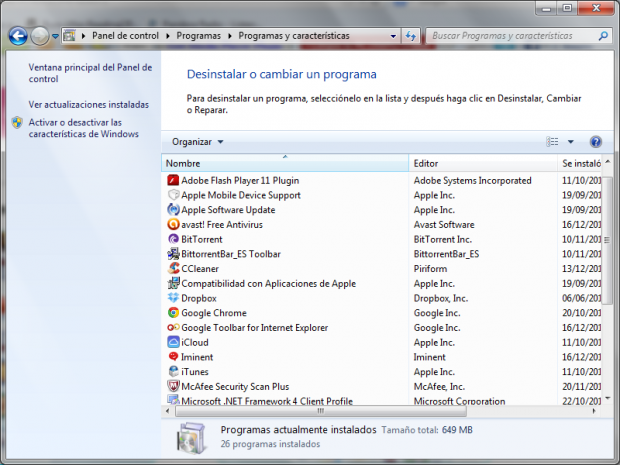The image size is (620, 465).
Task: Select the Google Chrome entry name
Action: (x=214, y=313)
